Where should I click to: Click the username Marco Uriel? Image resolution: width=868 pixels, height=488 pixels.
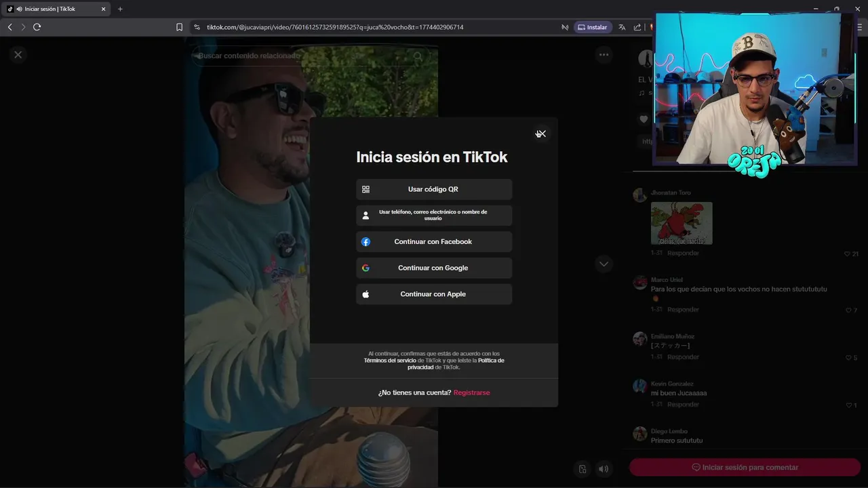tap(667, 279)
